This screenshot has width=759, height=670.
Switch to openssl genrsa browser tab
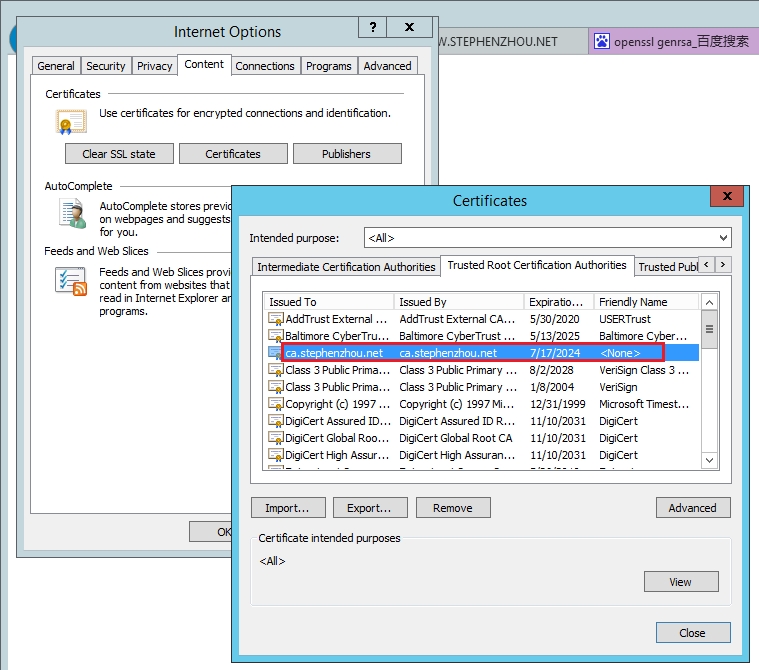(x=674, y=41)
